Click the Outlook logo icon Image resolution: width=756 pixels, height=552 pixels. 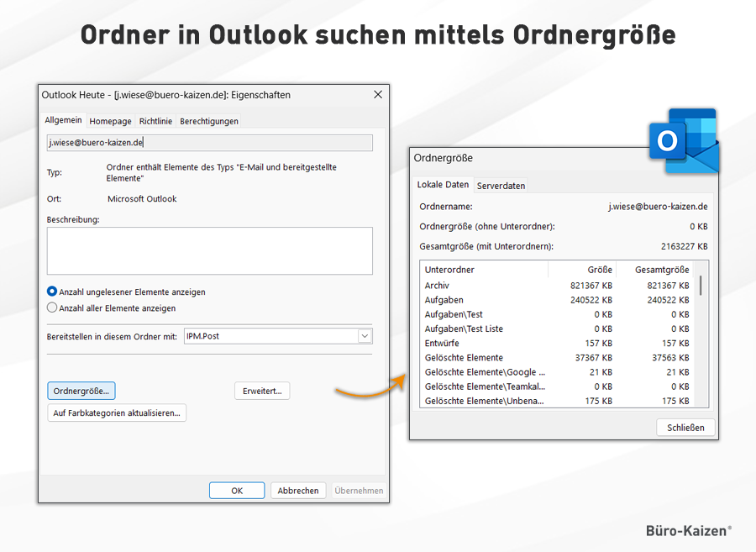[x=684, y=141]
